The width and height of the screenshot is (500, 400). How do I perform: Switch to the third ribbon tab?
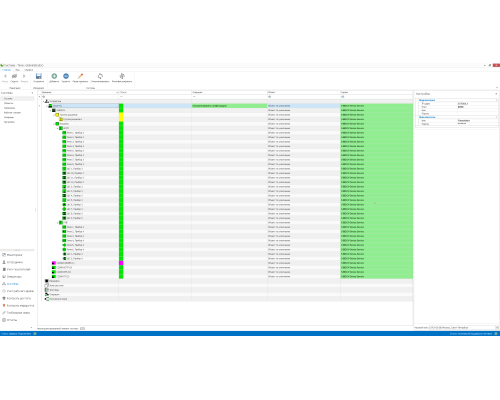tap(29, 70)
